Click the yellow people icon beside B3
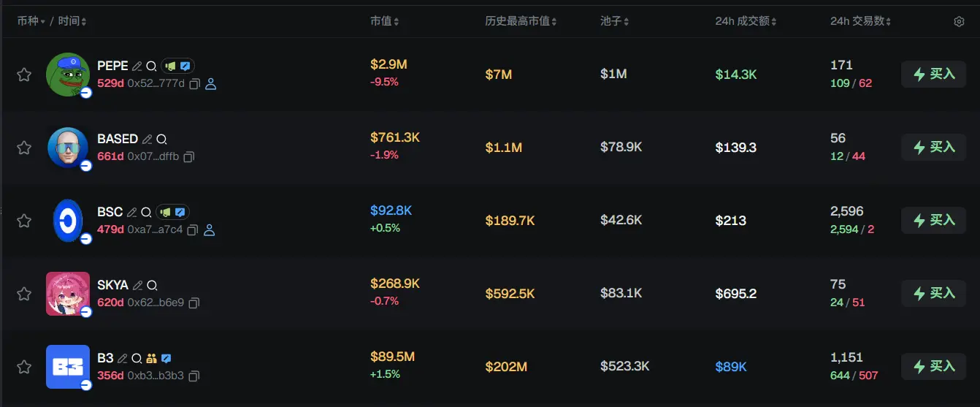Screen dimensions: 980x407 [152, 358]
